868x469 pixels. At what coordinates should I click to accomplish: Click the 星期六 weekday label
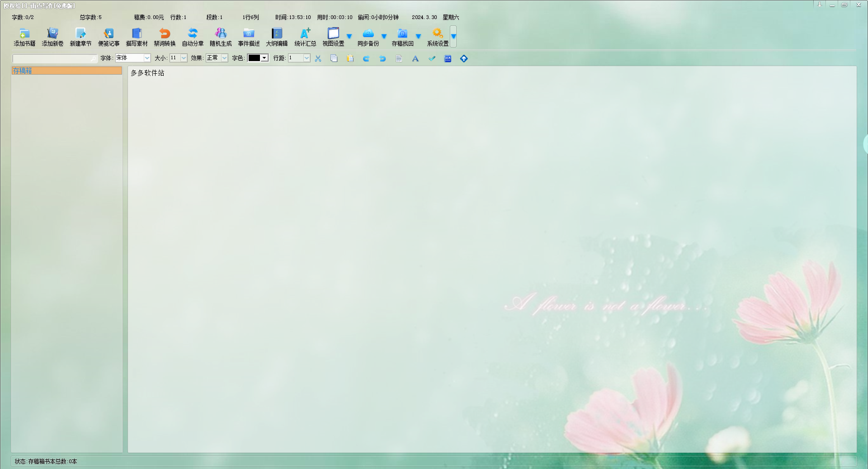[x=451, y=17]
